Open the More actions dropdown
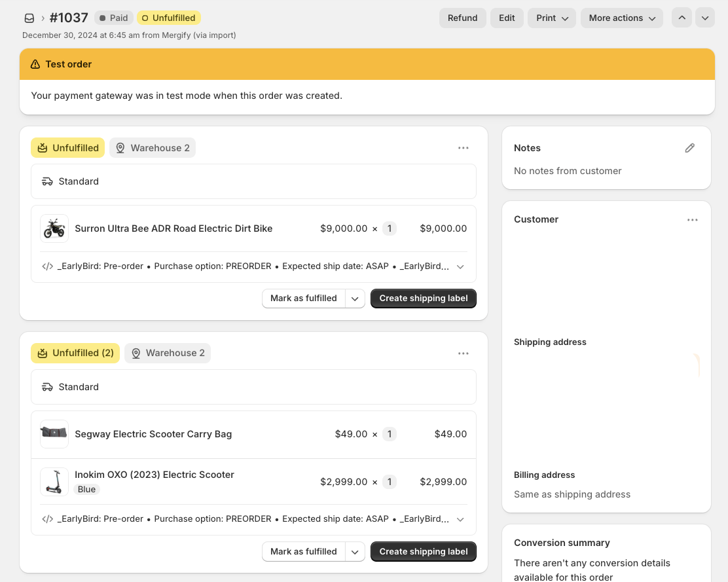 tap(621, 18)
